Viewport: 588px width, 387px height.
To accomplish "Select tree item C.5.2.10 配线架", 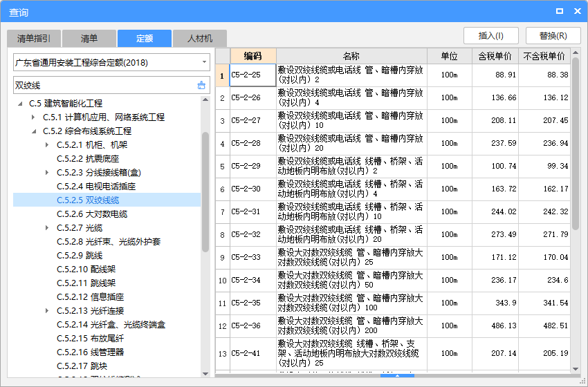I will click(x=86, y=270).
